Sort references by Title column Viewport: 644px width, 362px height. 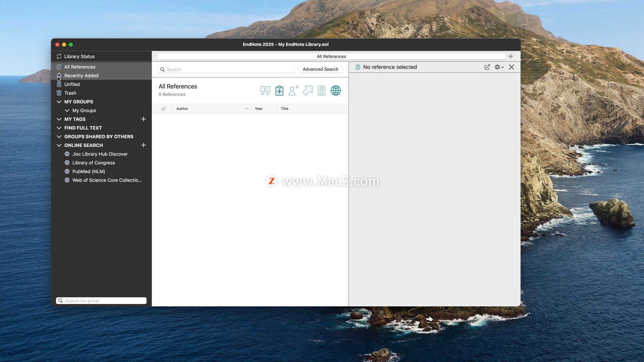pos(313,109)
